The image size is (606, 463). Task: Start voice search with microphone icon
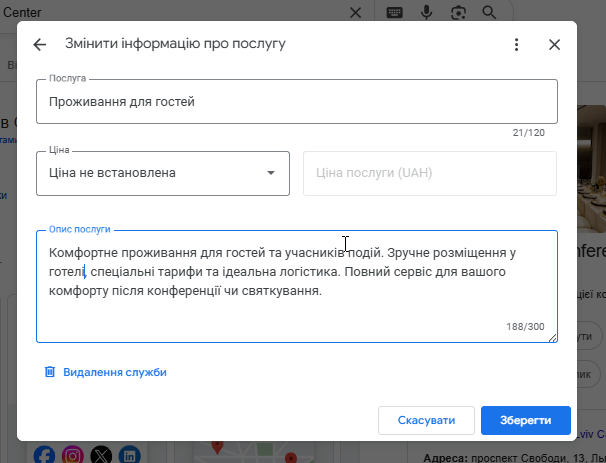click(426, 12)
